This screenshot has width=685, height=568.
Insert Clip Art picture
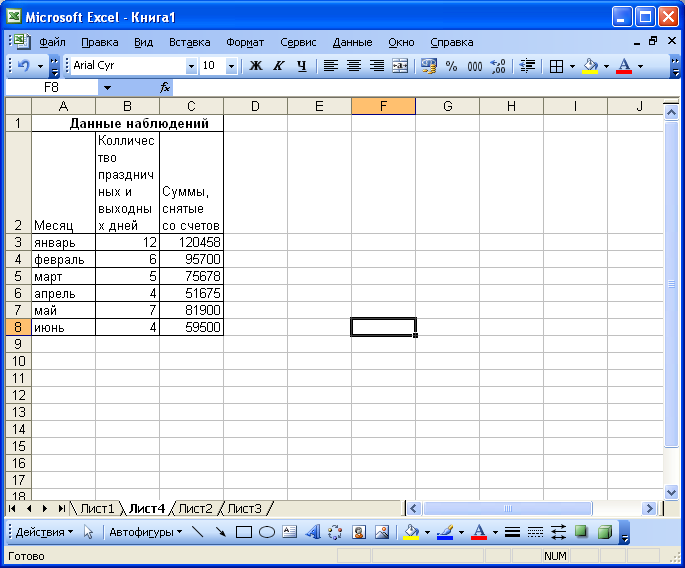(359, 532)
